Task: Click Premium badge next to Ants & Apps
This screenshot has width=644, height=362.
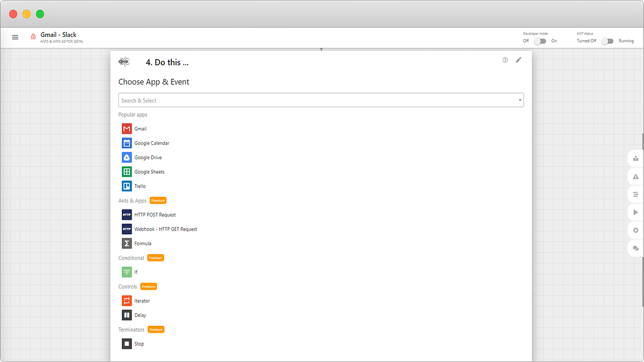Action: tap(158, 201)
